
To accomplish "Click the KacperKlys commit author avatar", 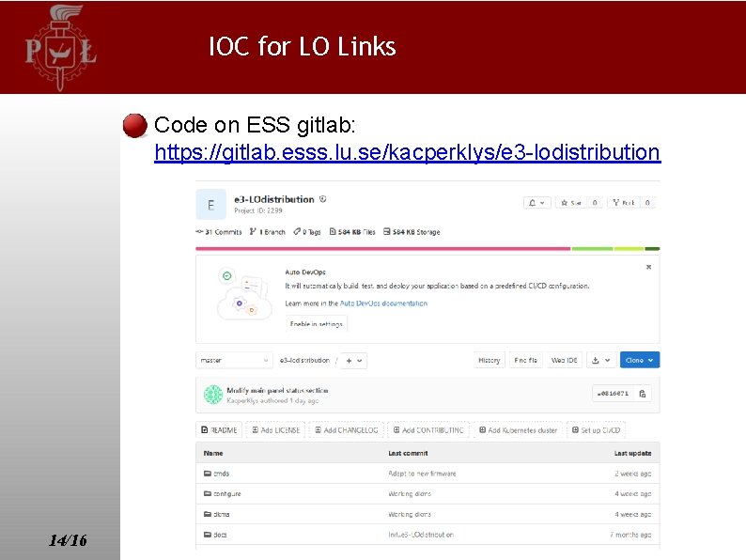I will (212, 395).
